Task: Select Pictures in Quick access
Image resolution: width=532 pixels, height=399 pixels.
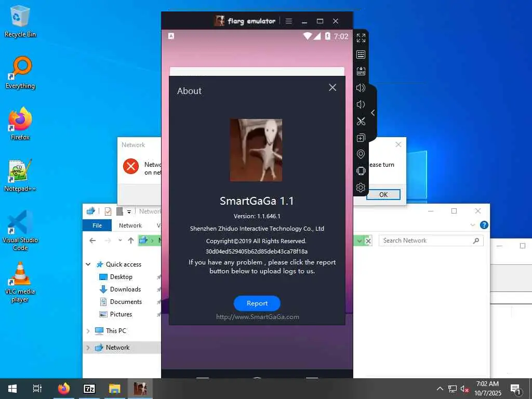Action: 121,314
